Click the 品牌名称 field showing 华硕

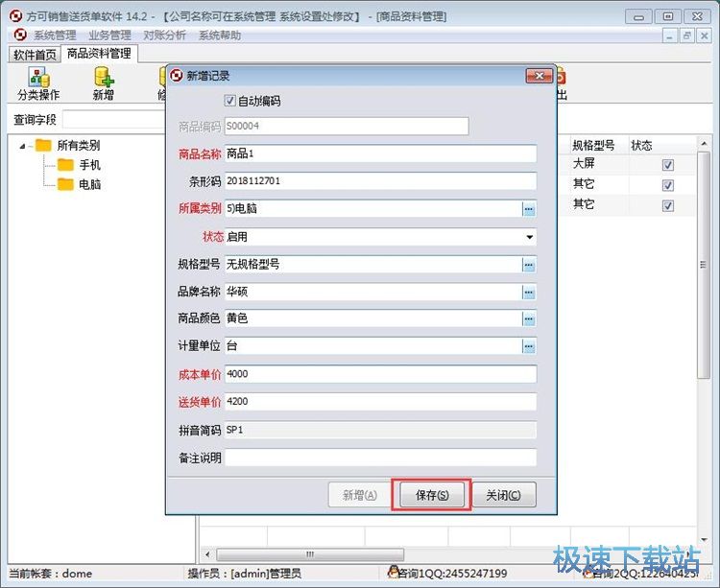(372, 293)
